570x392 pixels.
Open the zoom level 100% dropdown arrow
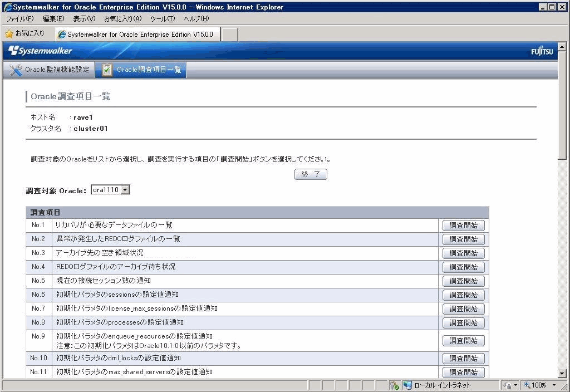pos(554,385)
